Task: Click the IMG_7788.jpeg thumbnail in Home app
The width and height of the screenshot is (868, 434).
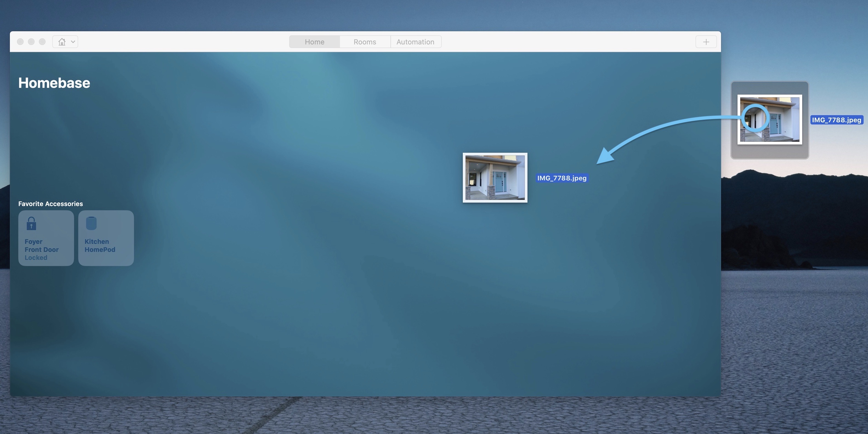Action: 494,177
